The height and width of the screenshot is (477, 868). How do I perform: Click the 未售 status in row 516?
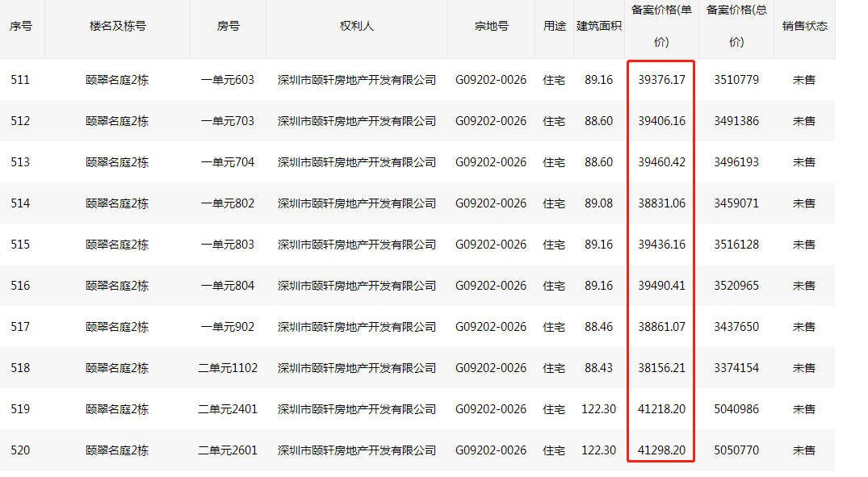pyautogui.click(x=803, y=286)
